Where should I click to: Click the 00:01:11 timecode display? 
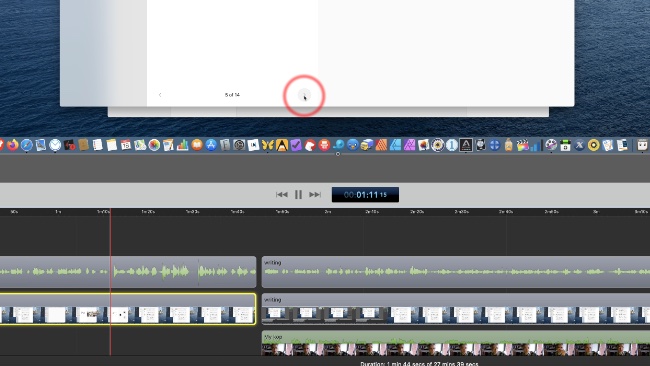click(365, 195)
